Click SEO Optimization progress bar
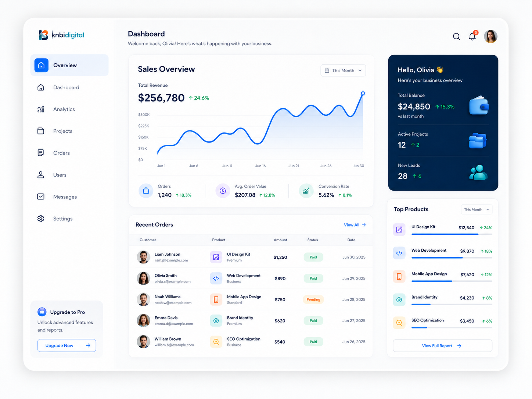 click(452, 327)
